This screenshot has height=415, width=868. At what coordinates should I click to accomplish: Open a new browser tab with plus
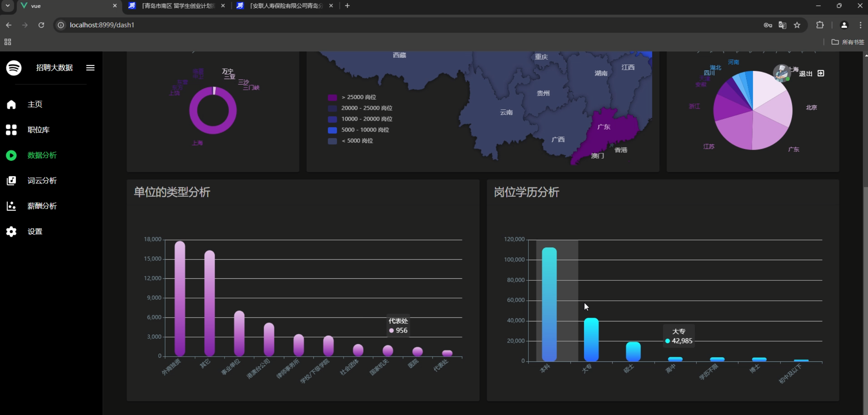(x=347, y=6)
